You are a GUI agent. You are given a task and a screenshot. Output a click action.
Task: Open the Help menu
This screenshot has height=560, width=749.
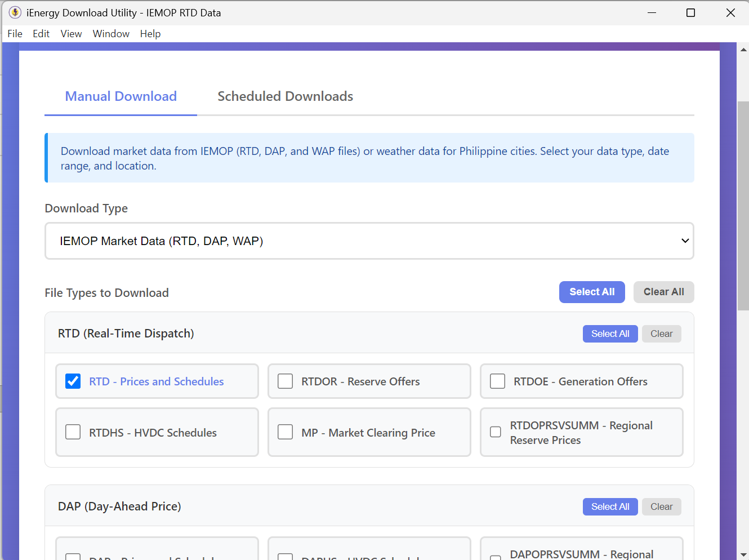coord(150,34)
